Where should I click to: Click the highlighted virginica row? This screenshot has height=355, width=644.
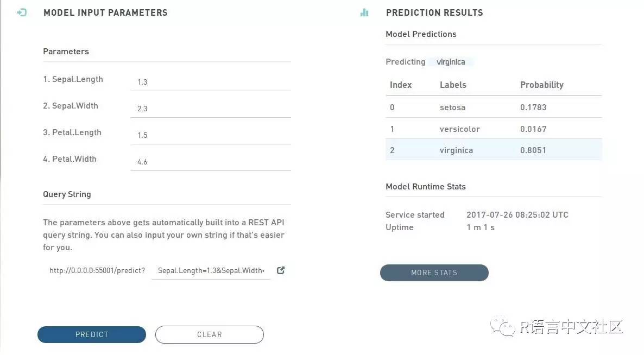point(493,150)
